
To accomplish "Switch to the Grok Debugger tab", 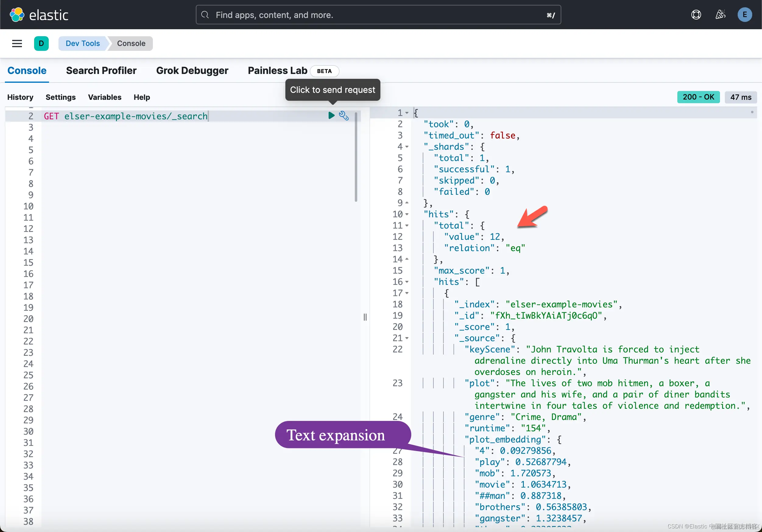I will click(x=192, y=71).
